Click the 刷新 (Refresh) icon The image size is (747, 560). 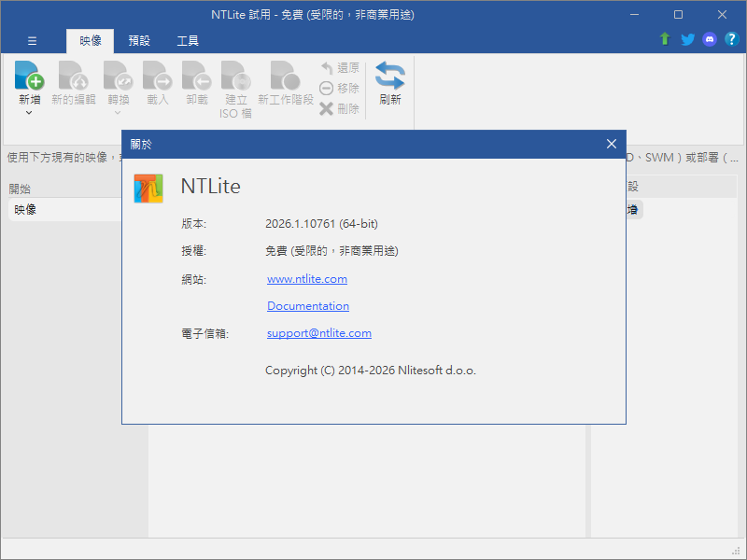pyautogui.click(x=389, y=79)
